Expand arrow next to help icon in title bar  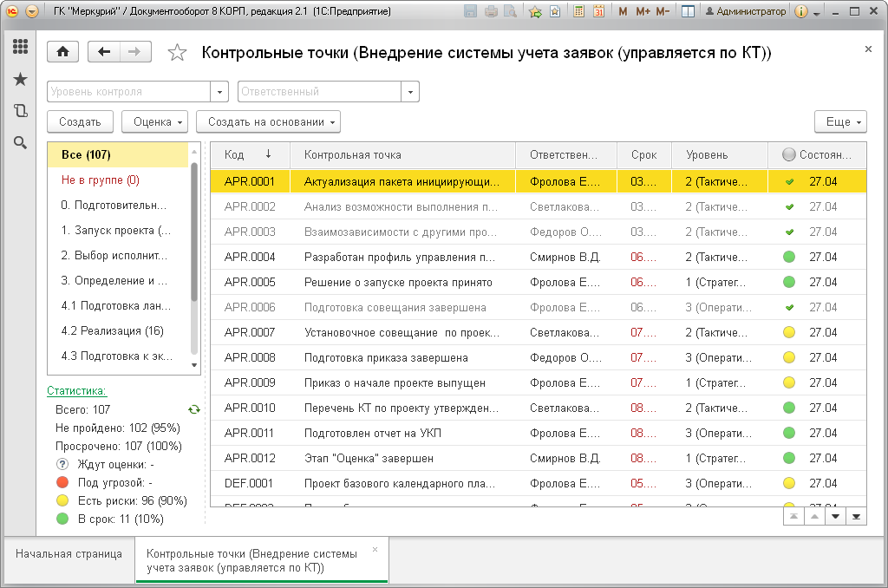point(817,12)
